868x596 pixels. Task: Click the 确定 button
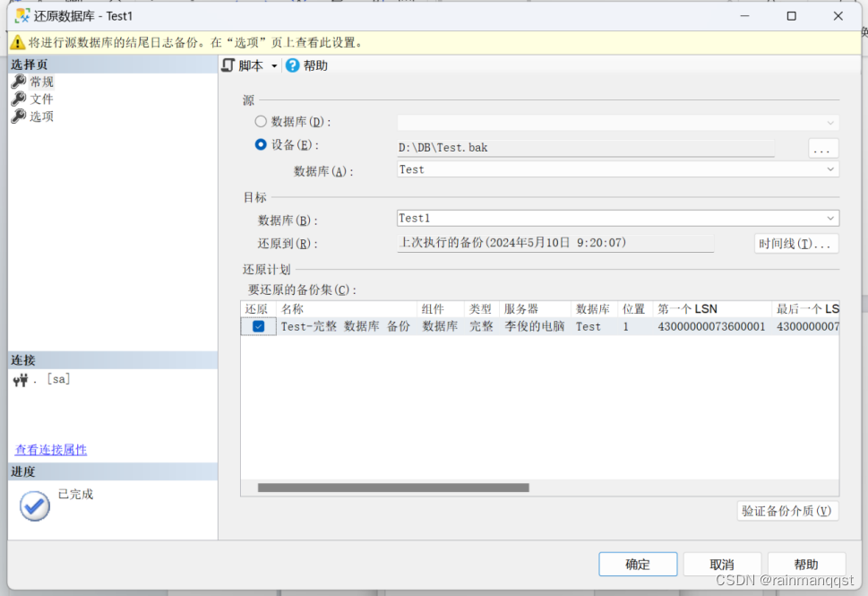click(x=638, y=565)
